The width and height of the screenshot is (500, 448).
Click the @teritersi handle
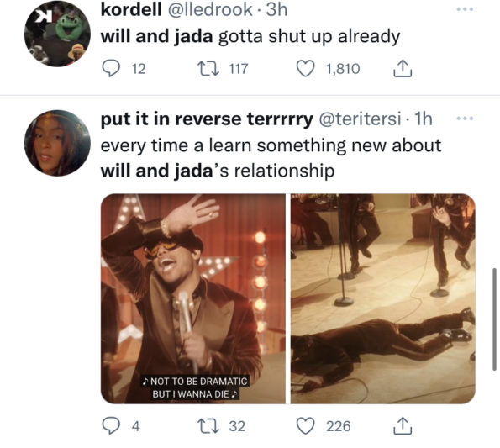point(360,119)
